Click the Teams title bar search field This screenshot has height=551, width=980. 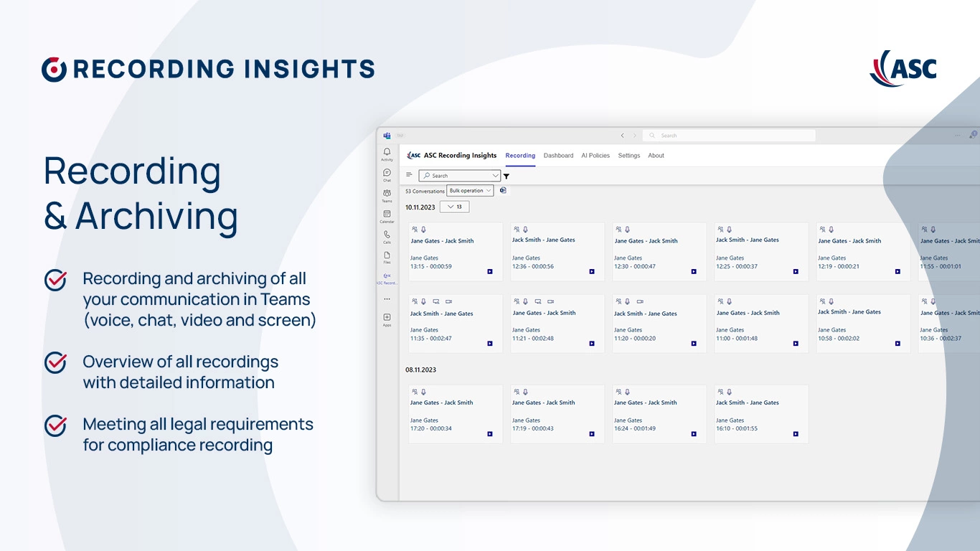[x=729, y=136]
